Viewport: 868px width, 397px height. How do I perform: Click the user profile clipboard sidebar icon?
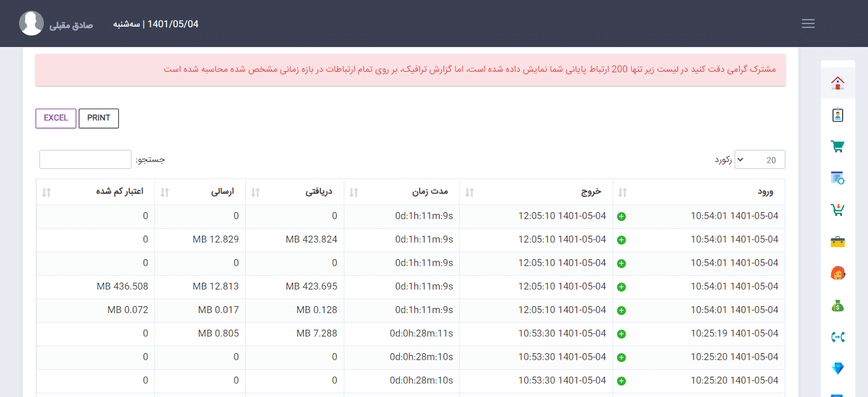(x=837, y=115)
